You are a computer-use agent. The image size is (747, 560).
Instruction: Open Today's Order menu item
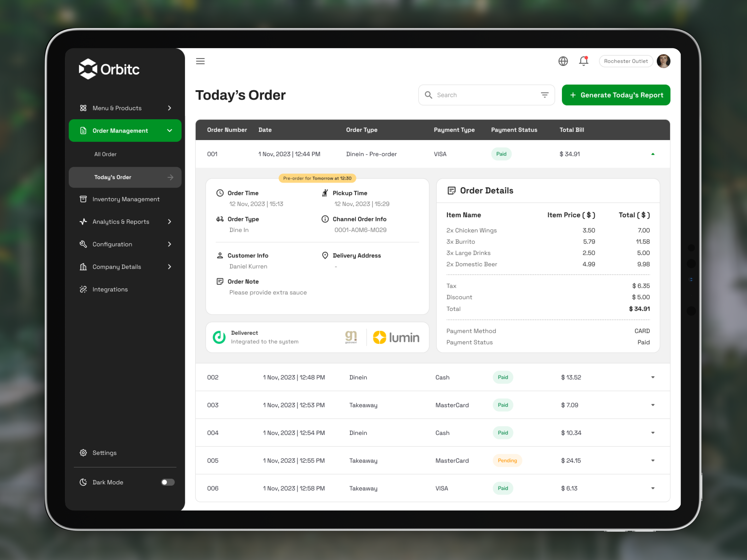point(113,177)
